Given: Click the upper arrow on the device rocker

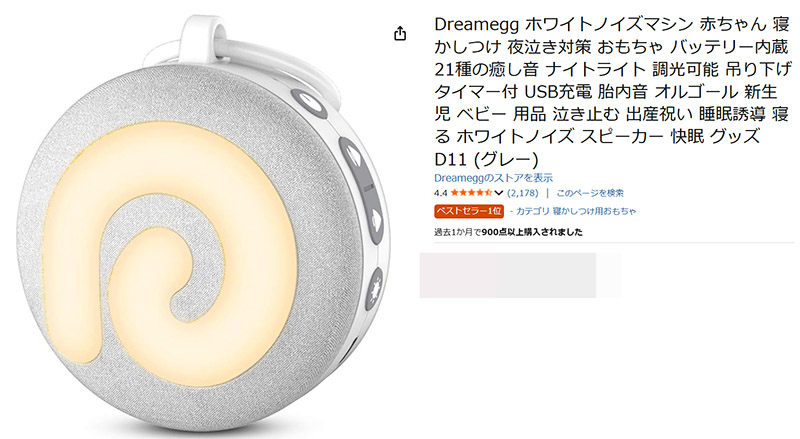Looking at the screenshot, I should tap(355, 155).
